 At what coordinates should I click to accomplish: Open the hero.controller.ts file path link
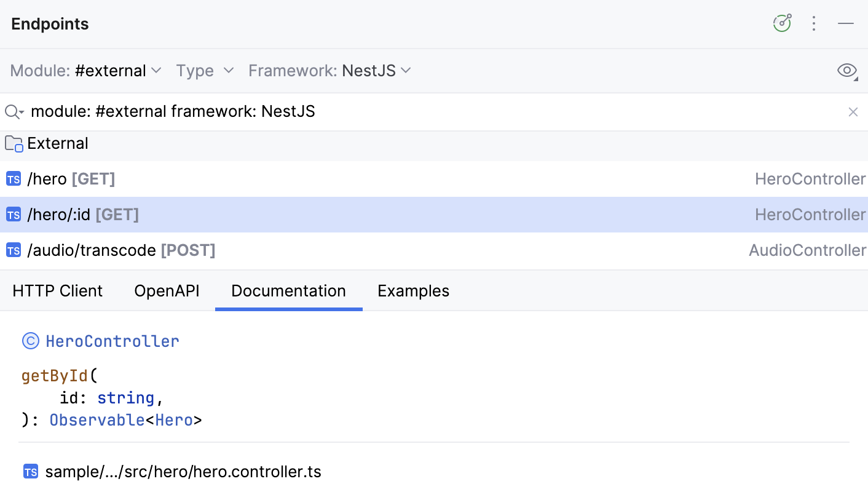pos(184,471)
